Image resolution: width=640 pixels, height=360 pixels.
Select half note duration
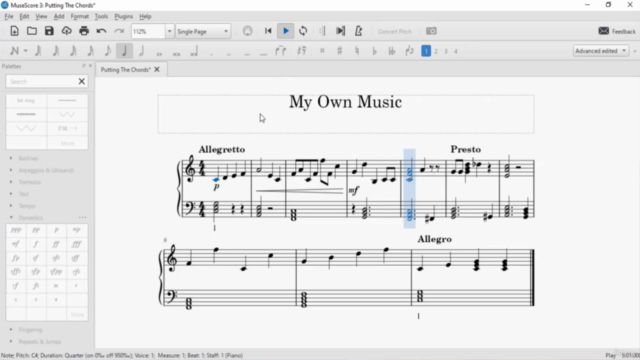[142, 51]
